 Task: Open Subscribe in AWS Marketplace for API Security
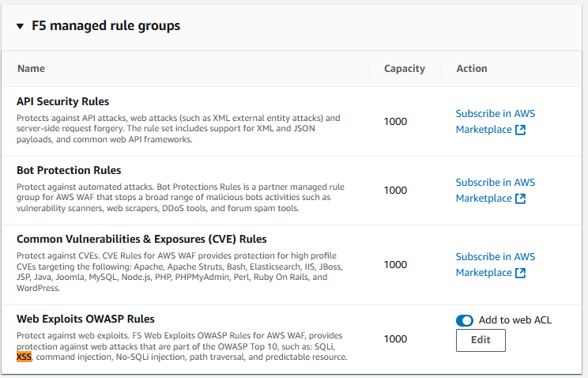(495, 122)
